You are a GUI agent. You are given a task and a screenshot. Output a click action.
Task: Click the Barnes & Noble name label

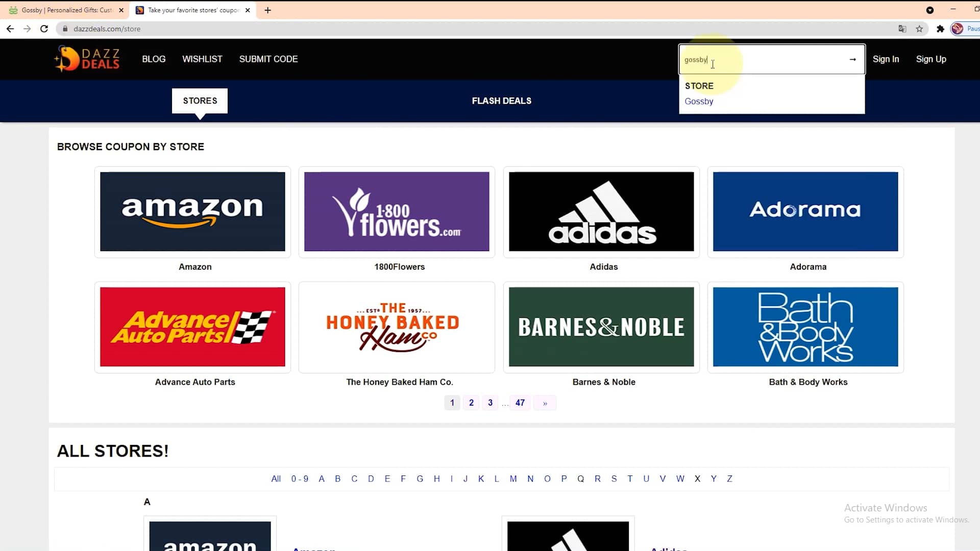[x=604, y=382]
